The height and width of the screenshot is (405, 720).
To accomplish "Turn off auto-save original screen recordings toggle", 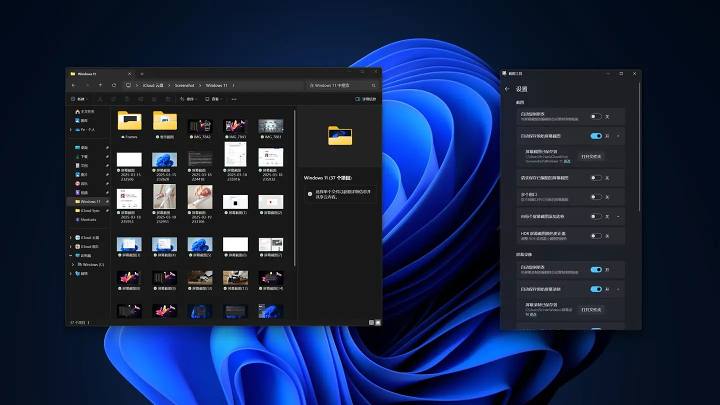I will click(x=596, y=289).
